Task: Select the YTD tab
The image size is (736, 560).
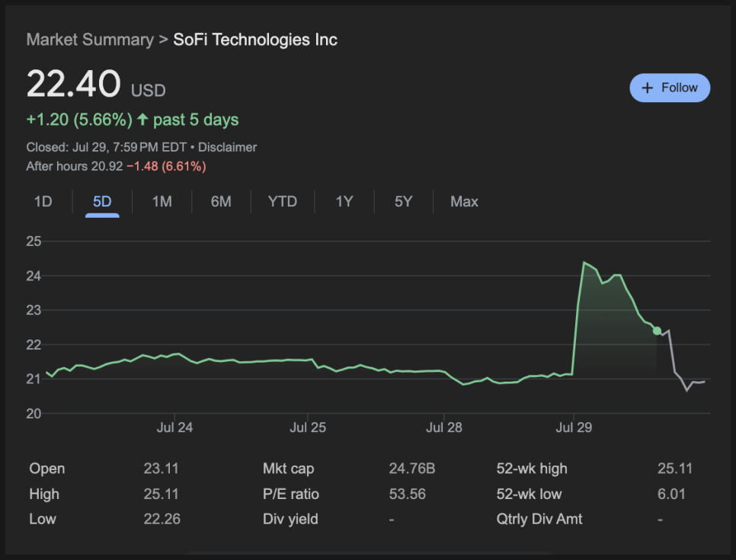Action: pyautogui.click(x=282, y=201)
